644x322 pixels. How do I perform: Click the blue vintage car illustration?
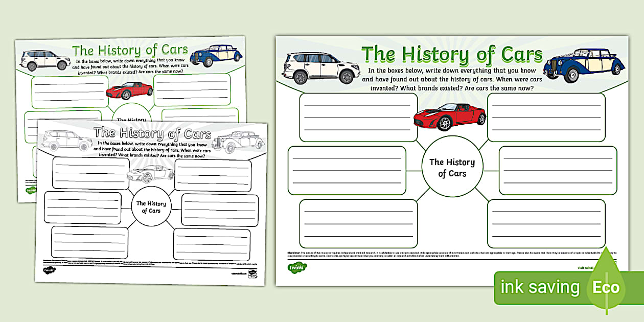pyautogui.click(x=585, y=64)
